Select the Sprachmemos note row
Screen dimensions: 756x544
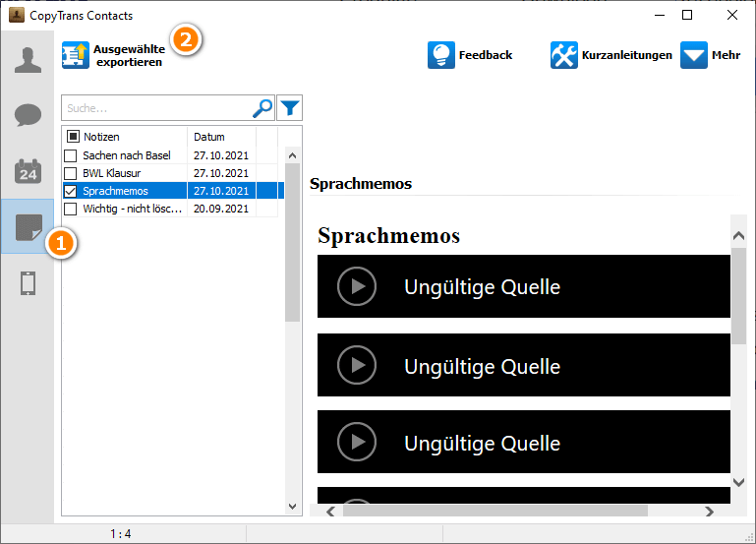pos(174,191)
